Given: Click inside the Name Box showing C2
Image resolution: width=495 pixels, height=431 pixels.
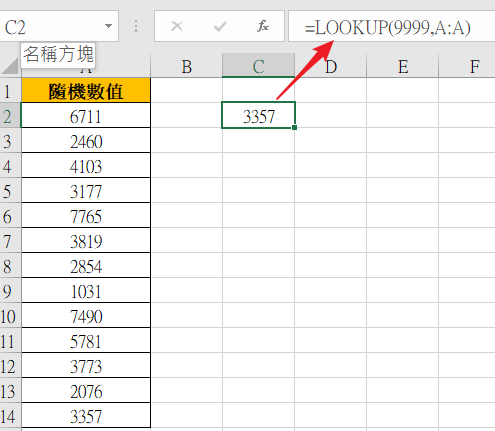Looking at the screenshot, I should tap(53, 26).
